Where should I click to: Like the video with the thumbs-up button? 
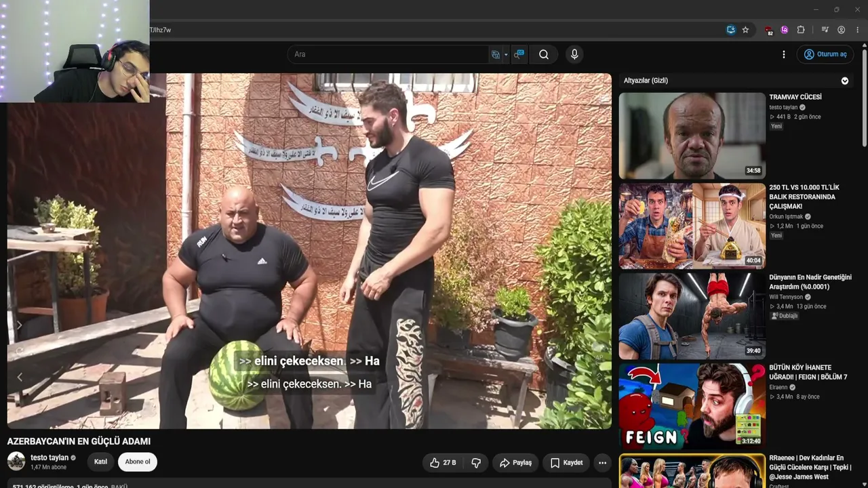[x=443, y=463]
